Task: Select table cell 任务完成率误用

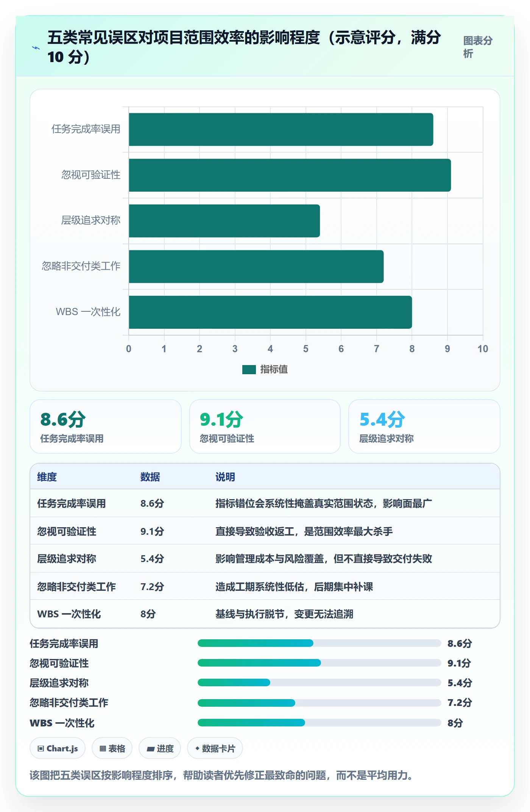Action: (x=72, y=504)
